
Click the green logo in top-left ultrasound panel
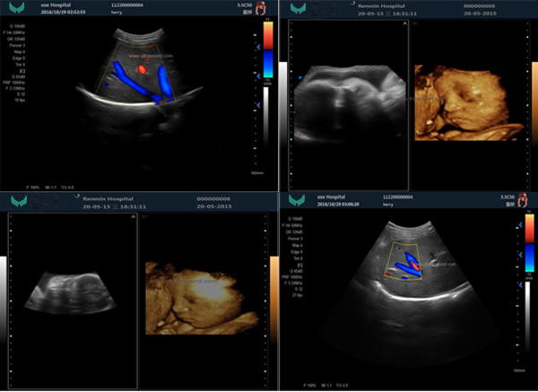click(x=16, y=10)
